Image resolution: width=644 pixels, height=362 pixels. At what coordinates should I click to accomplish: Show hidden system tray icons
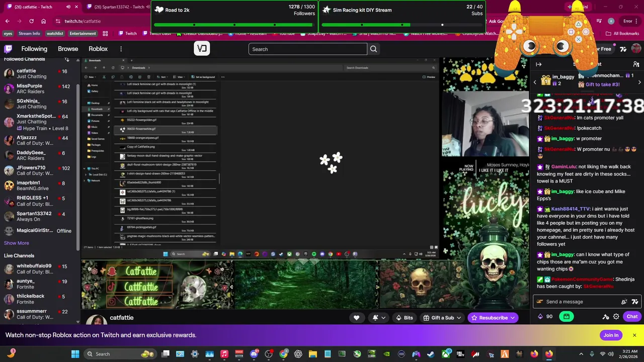pyautogui.click(x=581, y=354)
